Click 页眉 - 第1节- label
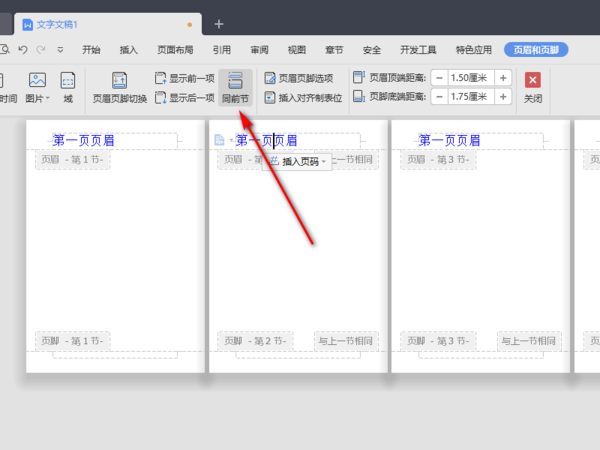The width and height of the screenshot is (600, 450). pos(72,160)
